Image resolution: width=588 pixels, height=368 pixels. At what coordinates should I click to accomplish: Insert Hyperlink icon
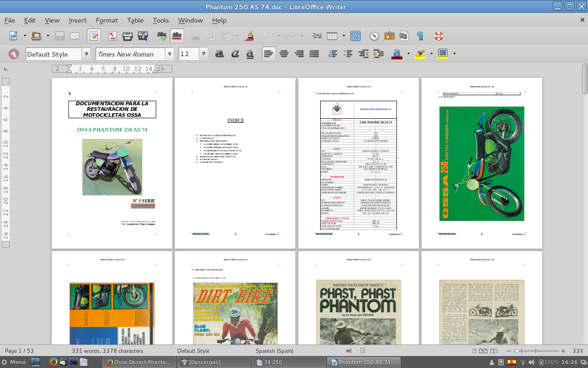317,35
